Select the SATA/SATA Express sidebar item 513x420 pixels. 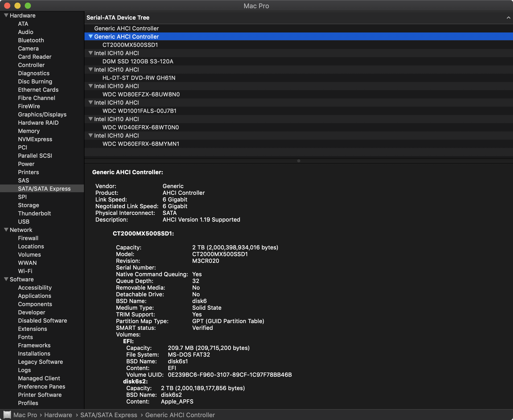(44, 188)
